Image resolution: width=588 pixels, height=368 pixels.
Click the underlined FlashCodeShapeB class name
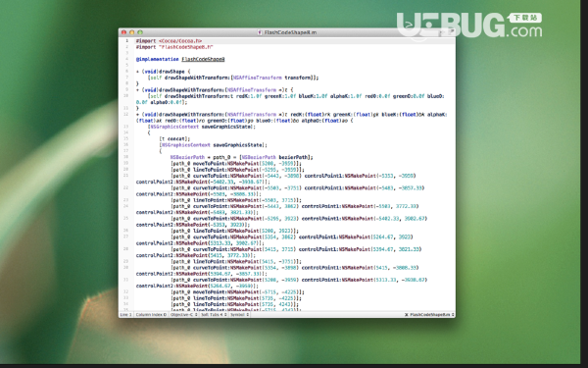[203, 59]
